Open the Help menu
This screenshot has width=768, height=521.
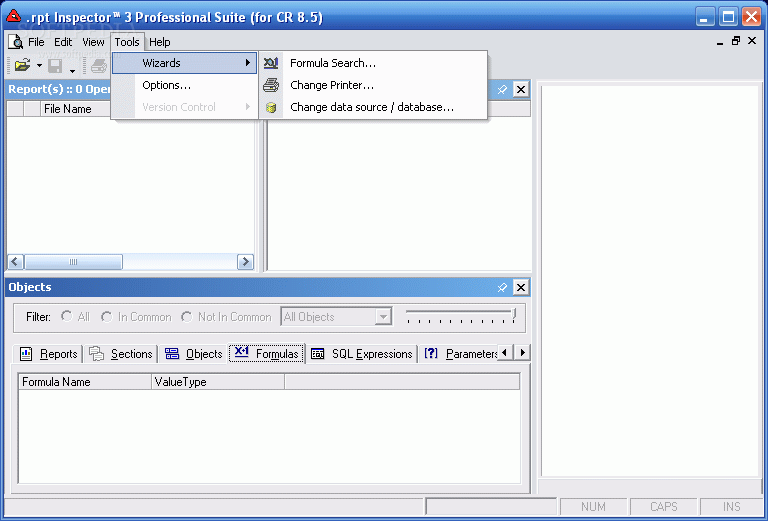coord(160,42)
